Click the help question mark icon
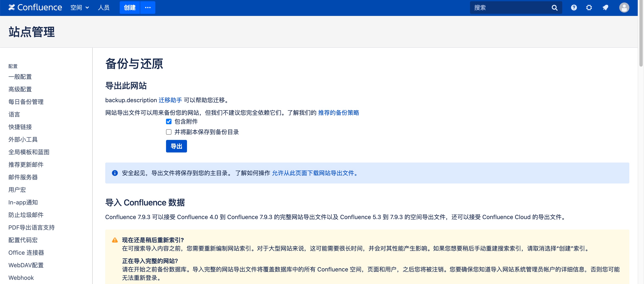 pos(574,8)
